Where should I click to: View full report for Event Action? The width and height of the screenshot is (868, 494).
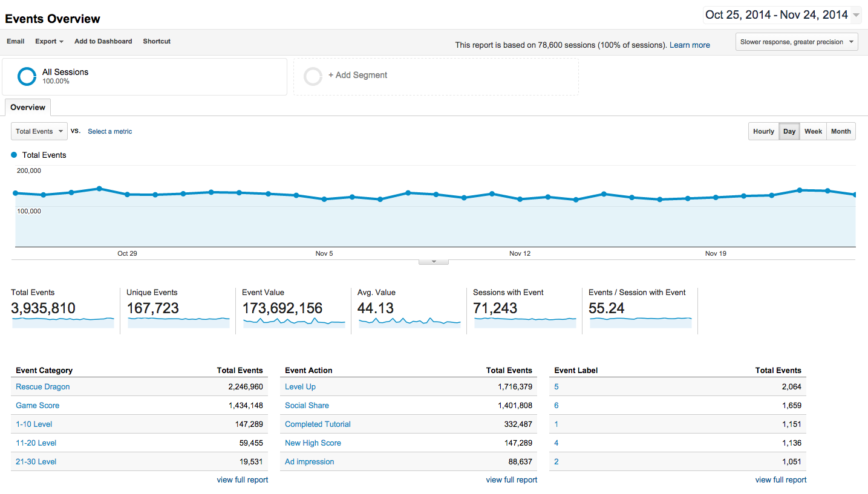511,480
